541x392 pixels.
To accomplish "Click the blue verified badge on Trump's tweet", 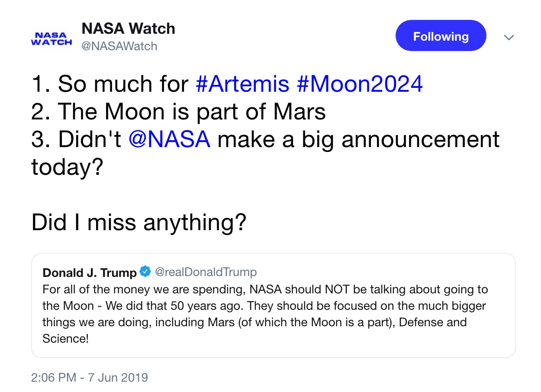I will (146, 272).
